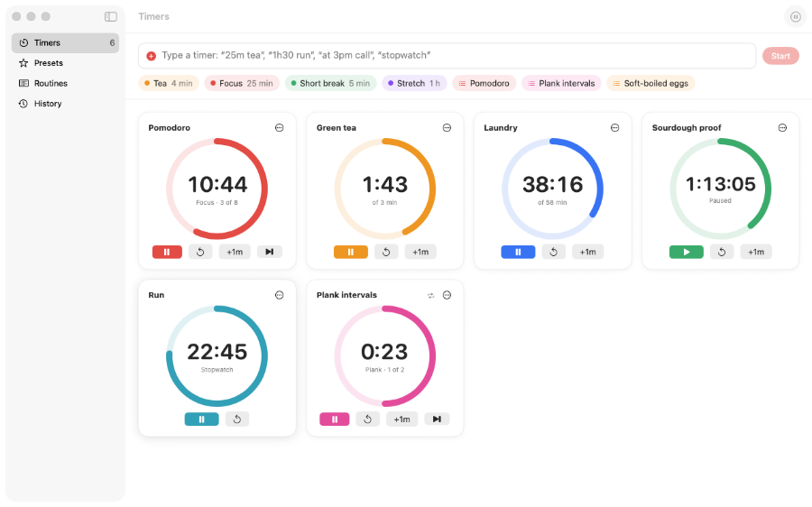Reset the Run stopwatch

pyautogui.click(x=237, y=419)
